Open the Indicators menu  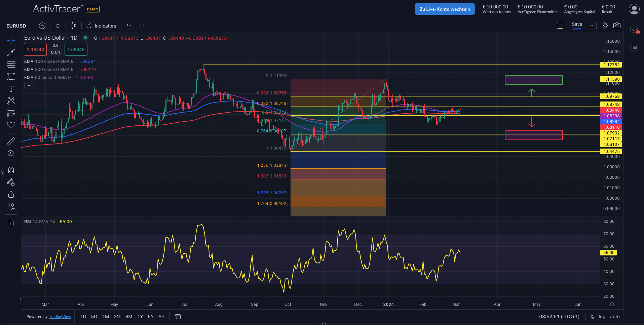coord(102,26)
